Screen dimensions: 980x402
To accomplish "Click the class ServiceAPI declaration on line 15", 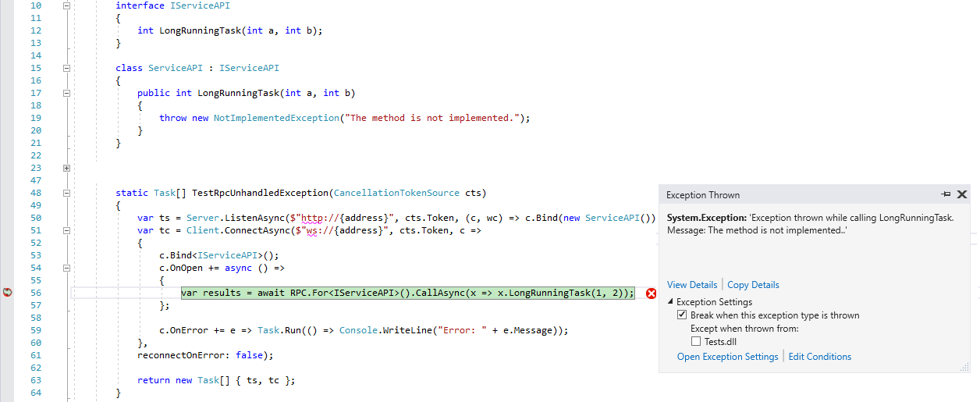I will coord(197,68).
